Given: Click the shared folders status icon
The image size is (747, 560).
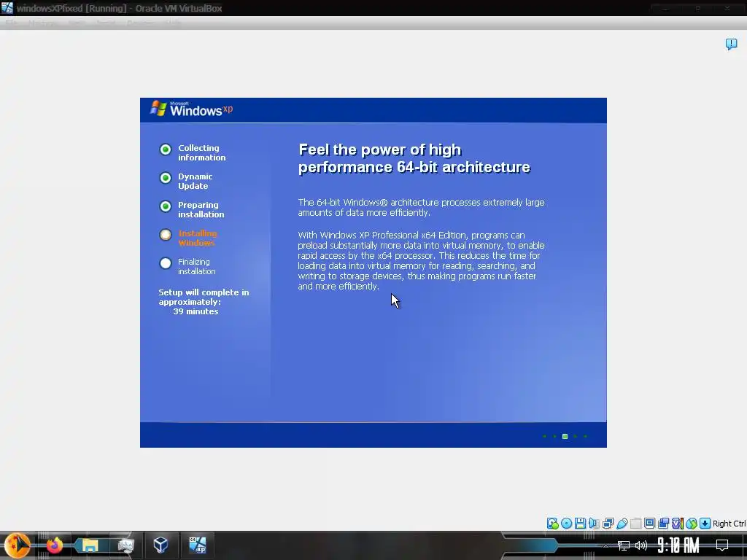Looking at the screenshot, I should click(x=635, y=524).
